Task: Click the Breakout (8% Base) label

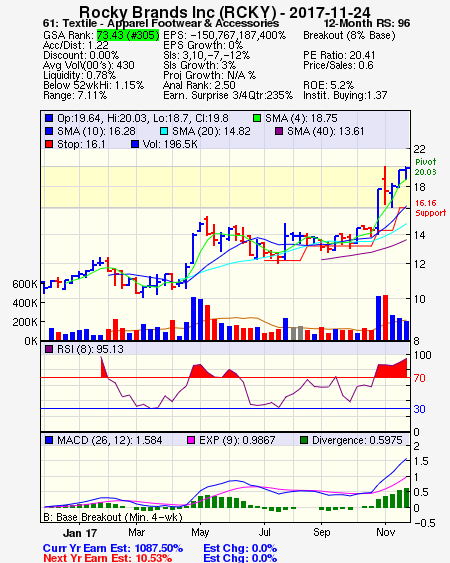Action: click(349, 35)
